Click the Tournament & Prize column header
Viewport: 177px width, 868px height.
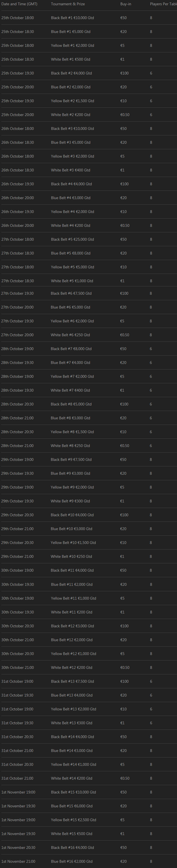pos(68,4)
